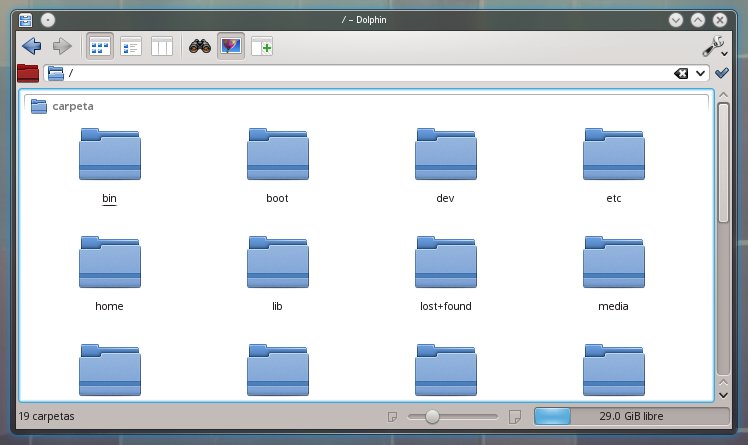Select the lib folder icon
Screen dimensions: 748x445
278,261
